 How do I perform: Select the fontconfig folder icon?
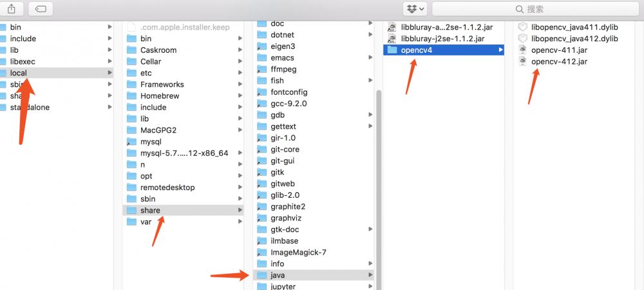[x=262, y=92]
